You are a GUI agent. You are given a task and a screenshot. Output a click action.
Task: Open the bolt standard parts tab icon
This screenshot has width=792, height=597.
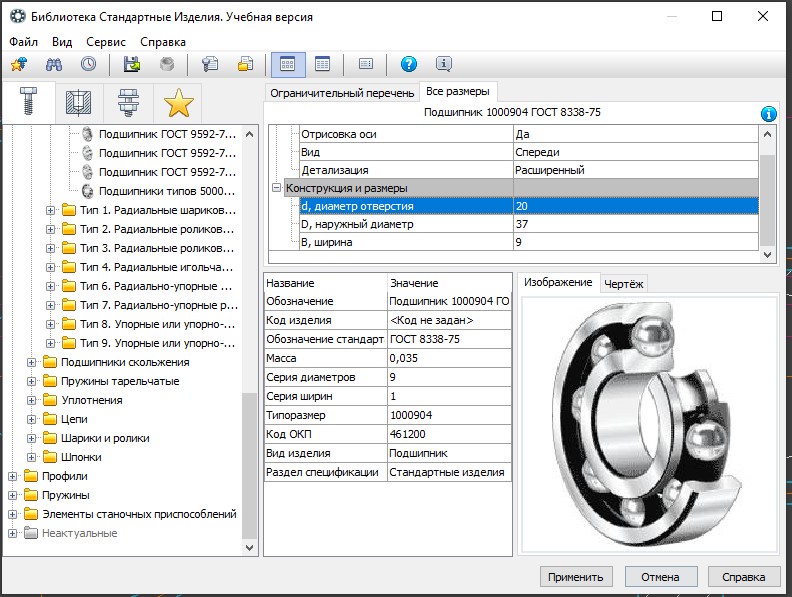(29, 103)
